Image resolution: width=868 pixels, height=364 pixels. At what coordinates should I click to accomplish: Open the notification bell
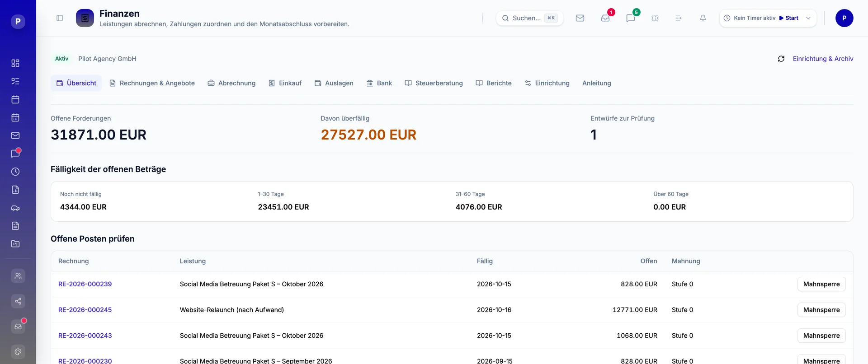[703, 18]
